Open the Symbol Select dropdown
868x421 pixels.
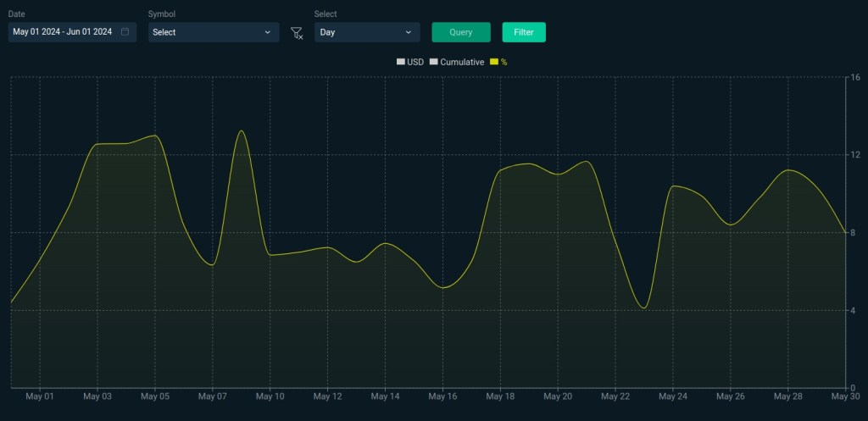(213, 32)
